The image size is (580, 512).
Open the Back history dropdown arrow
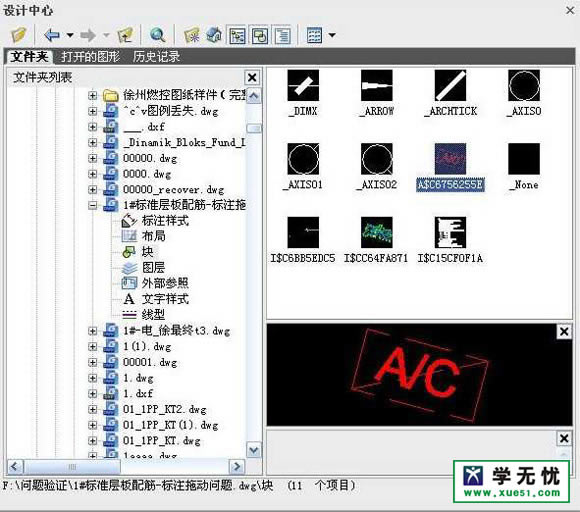pyautogui.click(x=70, y=35)
